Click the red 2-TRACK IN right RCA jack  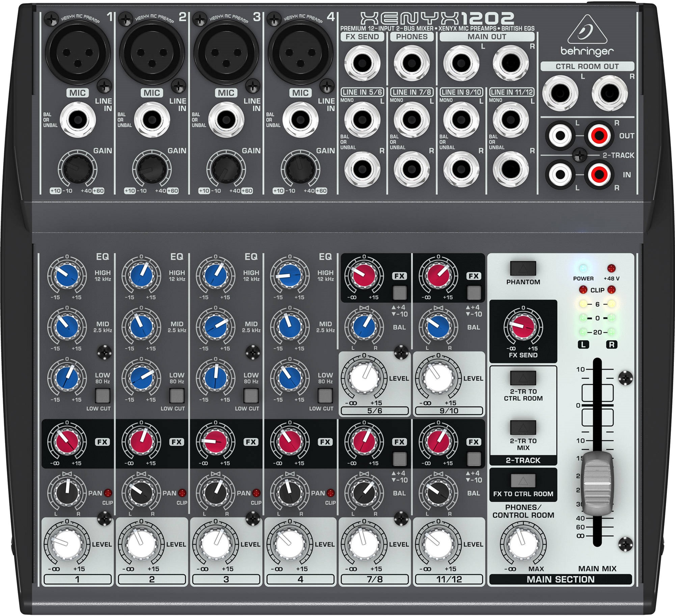point(599,175)
